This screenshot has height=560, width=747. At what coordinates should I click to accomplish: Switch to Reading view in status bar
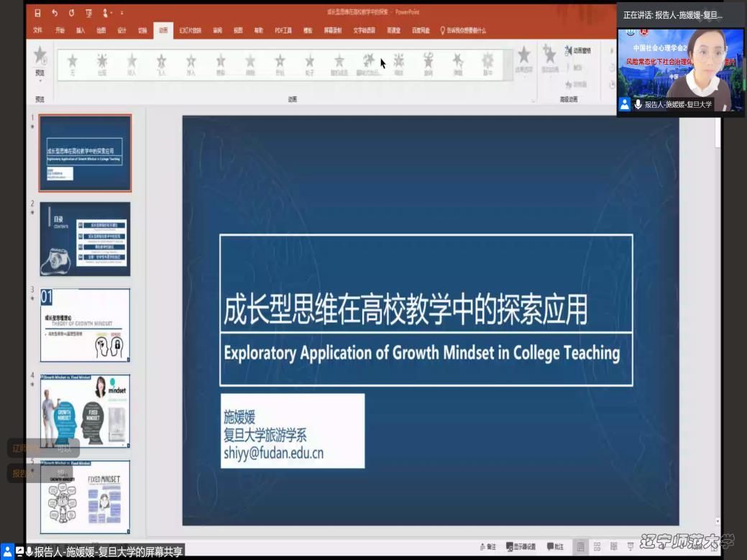tap(613, 546)
